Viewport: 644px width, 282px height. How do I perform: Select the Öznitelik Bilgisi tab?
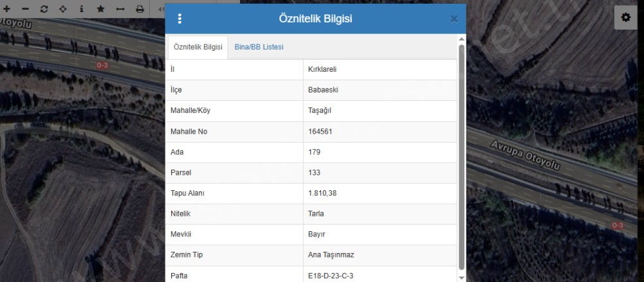pos(198,47)
